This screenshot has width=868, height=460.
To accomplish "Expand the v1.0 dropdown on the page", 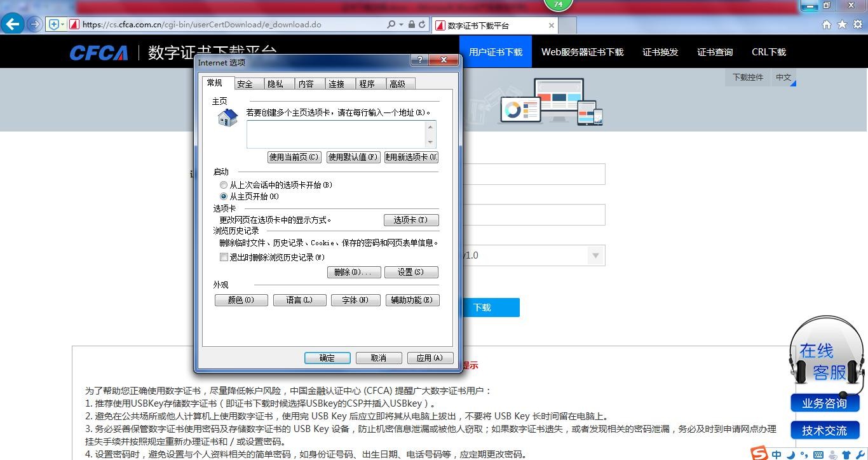I will click(x=595, y=255).
